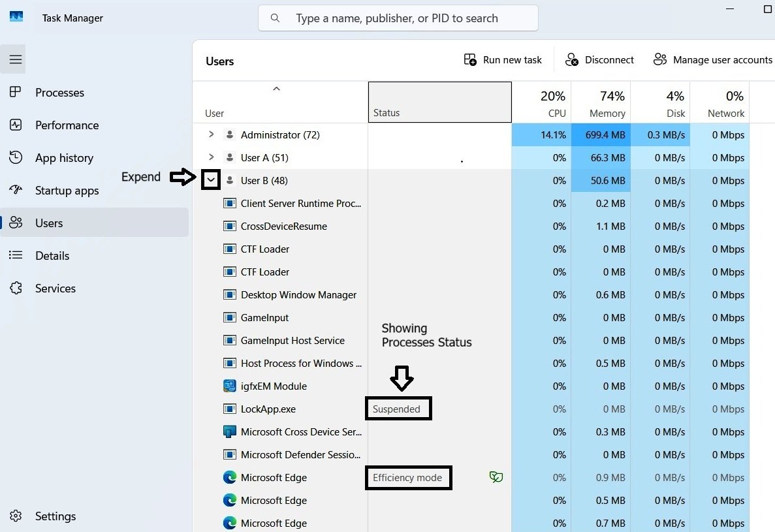Click the User A avatar icon
Viewport: 775px width, 532px height.
click(230, 157)
